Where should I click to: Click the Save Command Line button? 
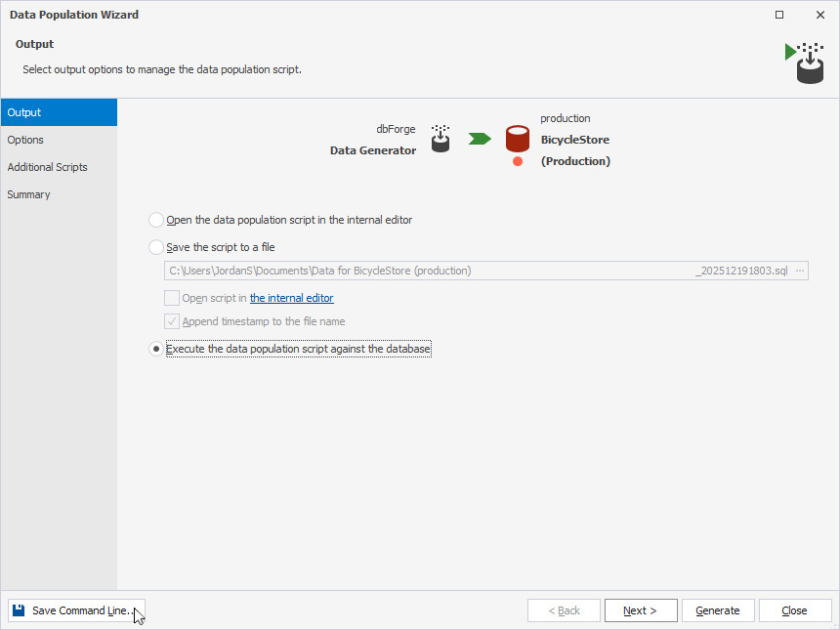(76, 610)
